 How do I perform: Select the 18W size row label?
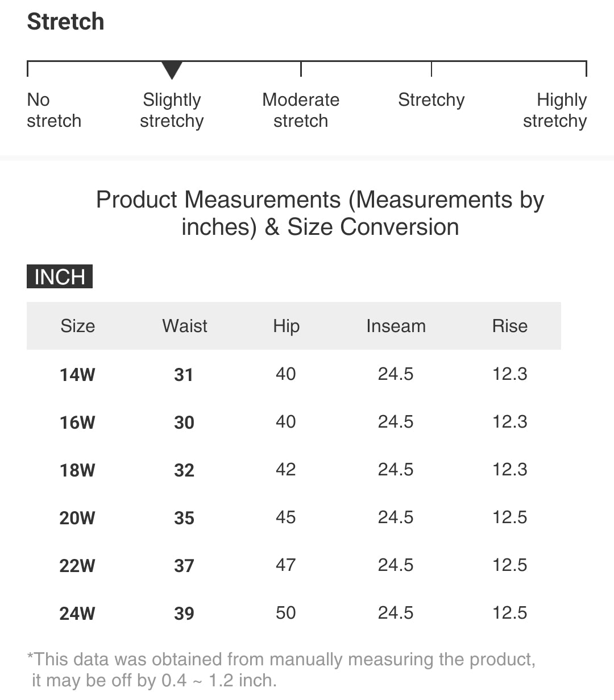click(77, 470)
